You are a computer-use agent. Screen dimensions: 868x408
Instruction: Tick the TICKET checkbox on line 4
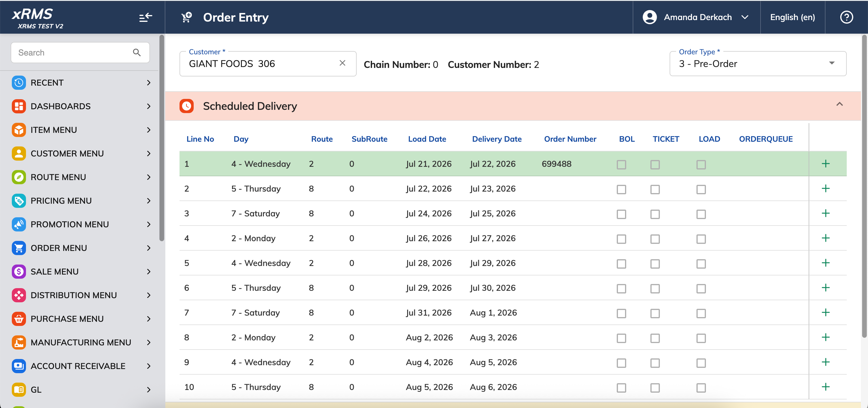pos(655,239)
